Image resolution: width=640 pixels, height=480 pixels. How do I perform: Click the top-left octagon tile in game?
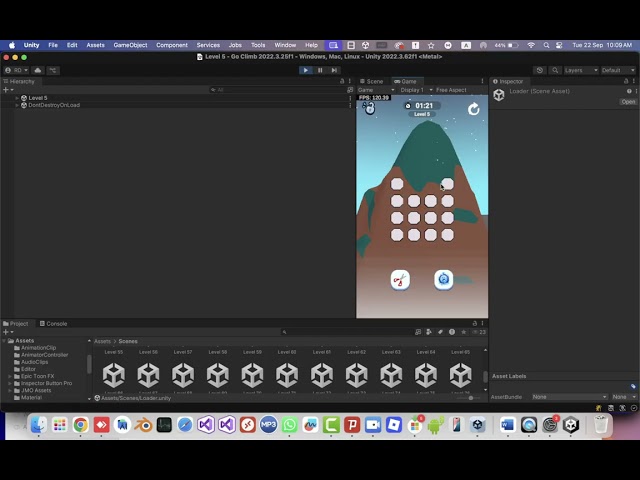pos(397,184)
